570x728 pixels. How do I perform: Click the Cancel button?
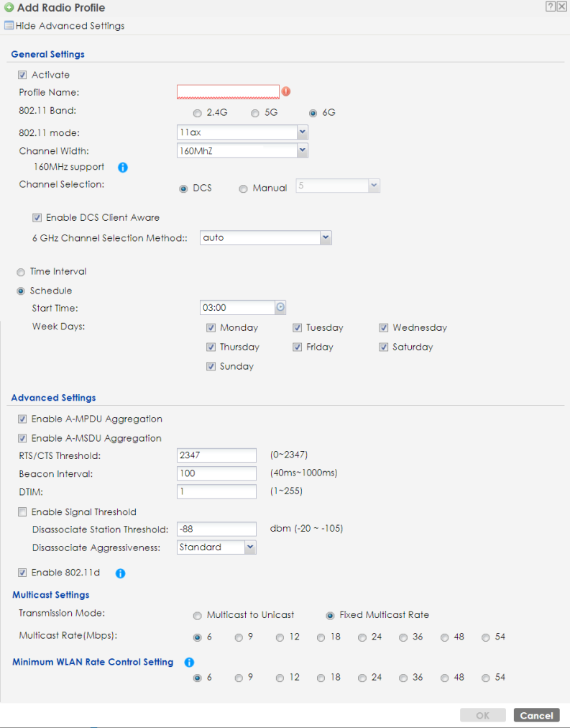point(536,715)
